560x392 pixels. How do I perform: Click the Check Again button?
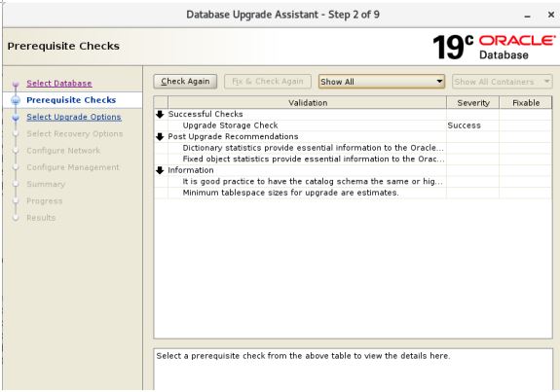tap(185, 82)
